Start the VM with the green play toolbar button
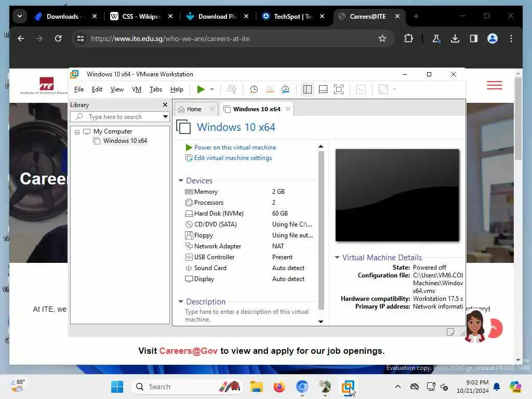The height and width of the screenshot is (399, 532). (201, 89)
